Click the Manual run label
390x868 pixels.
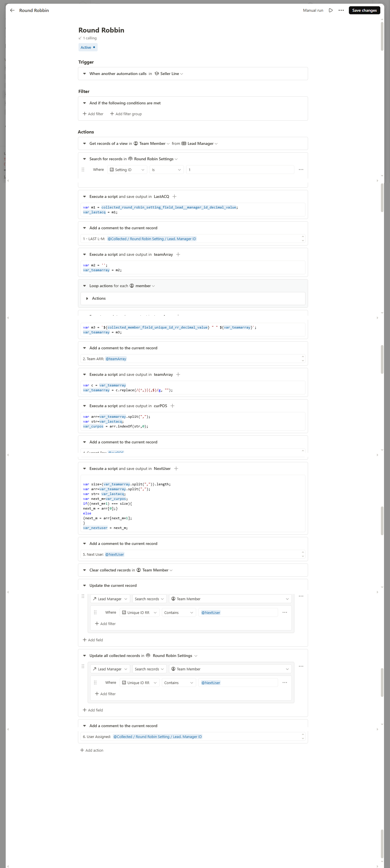pyautogui.click(x=313, y=11)
